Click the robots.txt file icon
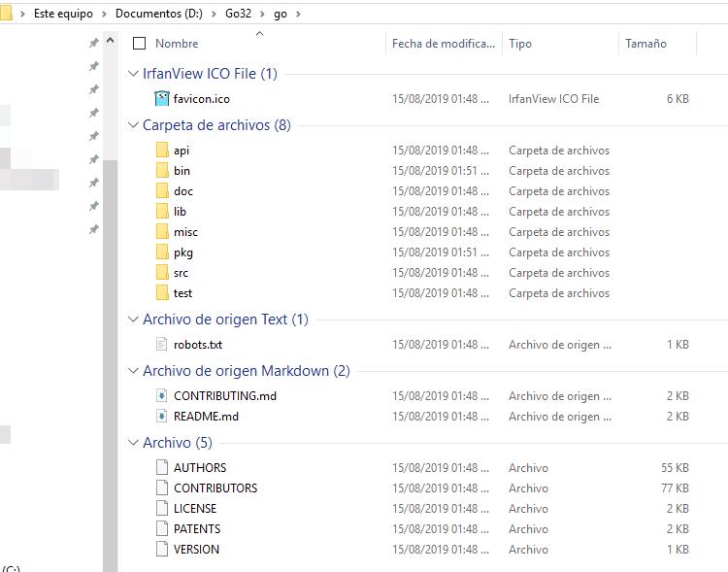Viewport: 728px width, 572px height. tap(161, 345)
